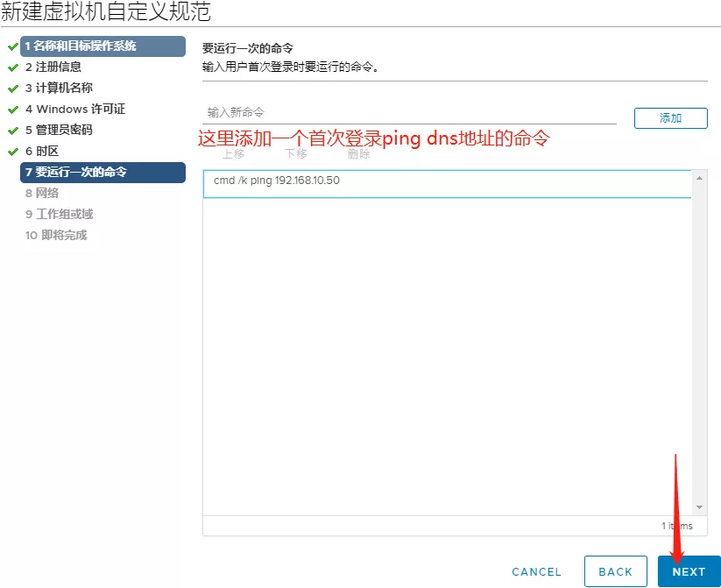
Task: Go to step 3 计算机名称
Action: click(x=58, y=88)
